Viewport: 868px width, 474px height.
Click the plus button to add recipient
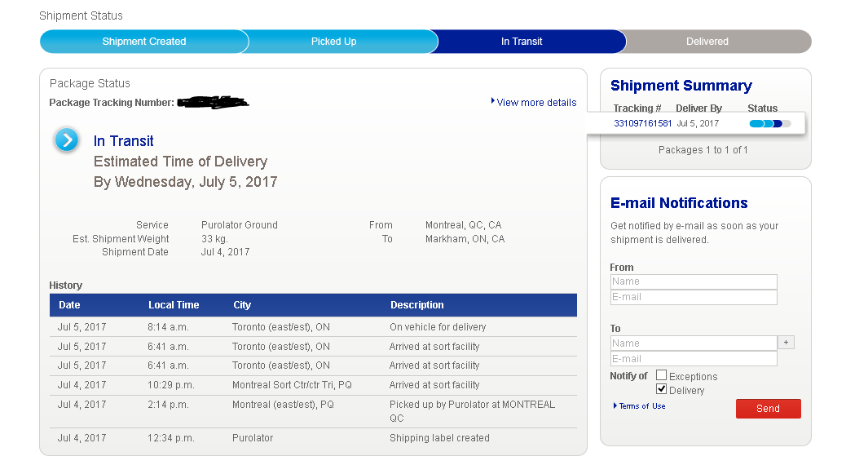point(786,343)
